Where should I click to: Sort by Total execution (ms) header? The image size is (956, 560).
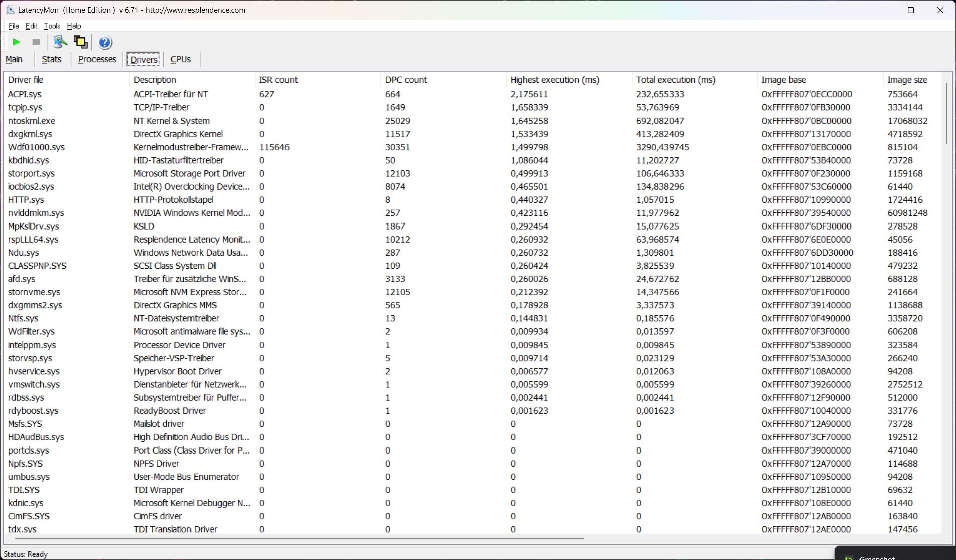tap(695, 80)
